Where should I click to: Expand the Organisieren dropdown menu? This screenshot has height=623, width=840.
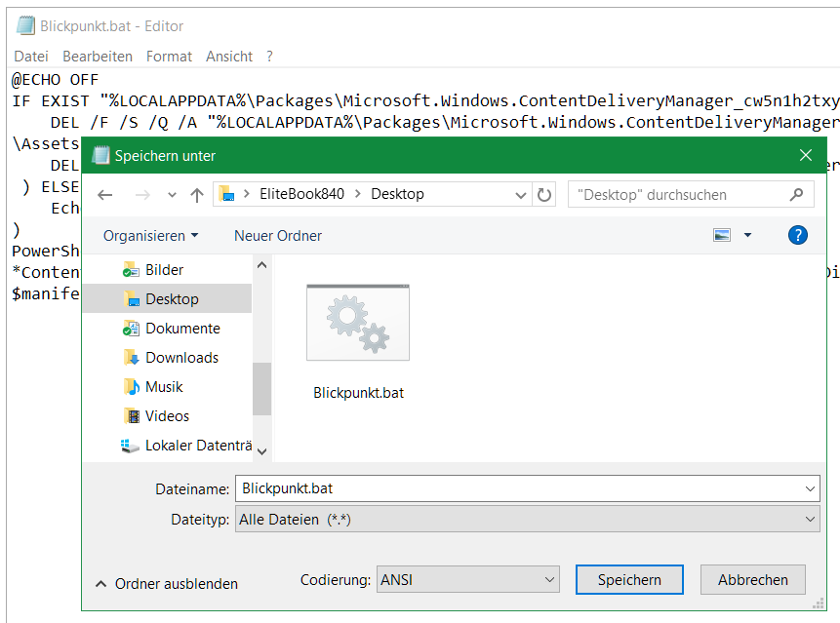(x=150, y=236)
